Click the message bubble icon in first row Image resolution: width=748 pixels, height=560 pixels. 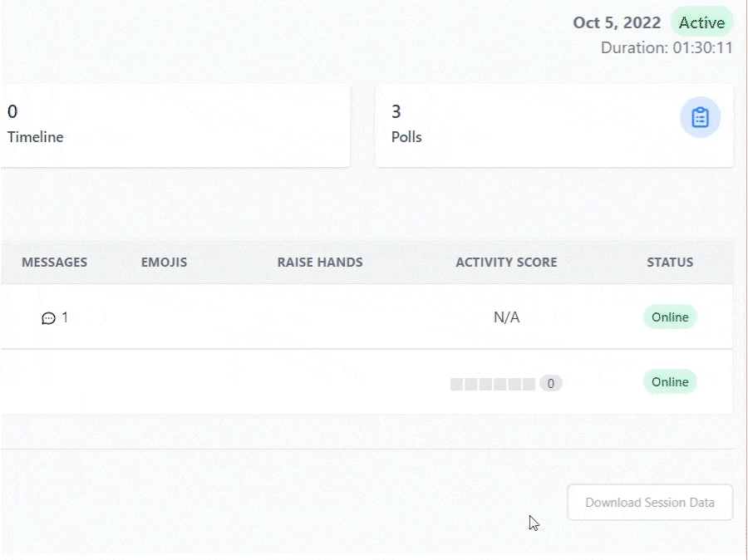(48, 318)
